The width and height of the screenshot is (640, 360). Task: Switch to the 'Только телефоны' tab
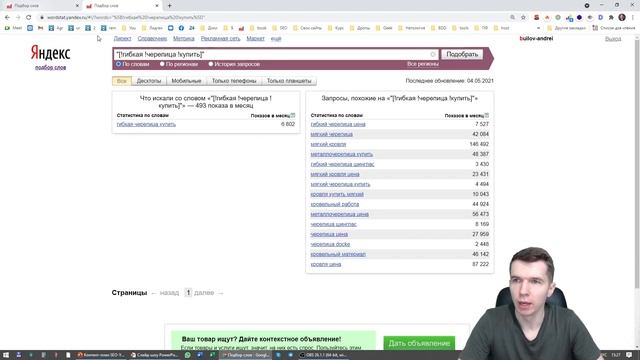click(234, 81)
